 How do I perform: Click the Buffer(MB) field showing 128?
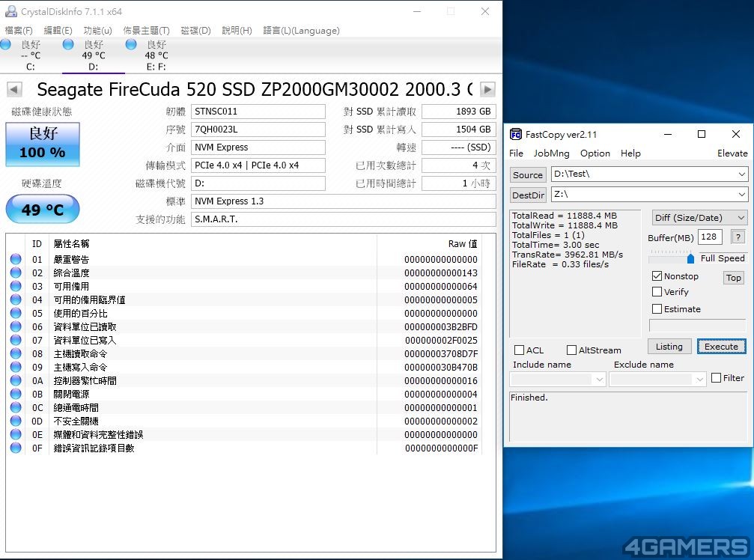(x=710, y=237)
